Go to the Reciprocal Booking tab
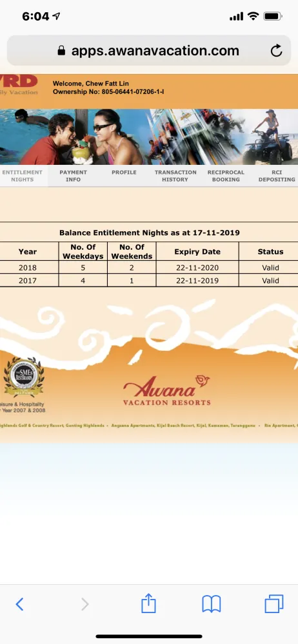The width and height of the screenshot is (298, 644). click(x=226, y=176)
